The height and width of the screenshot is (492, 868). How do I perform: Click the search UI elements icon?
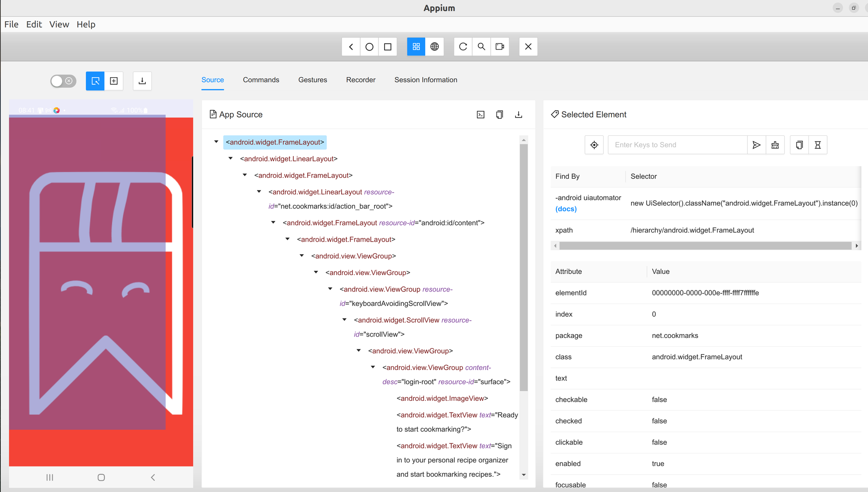pos(481,46)
